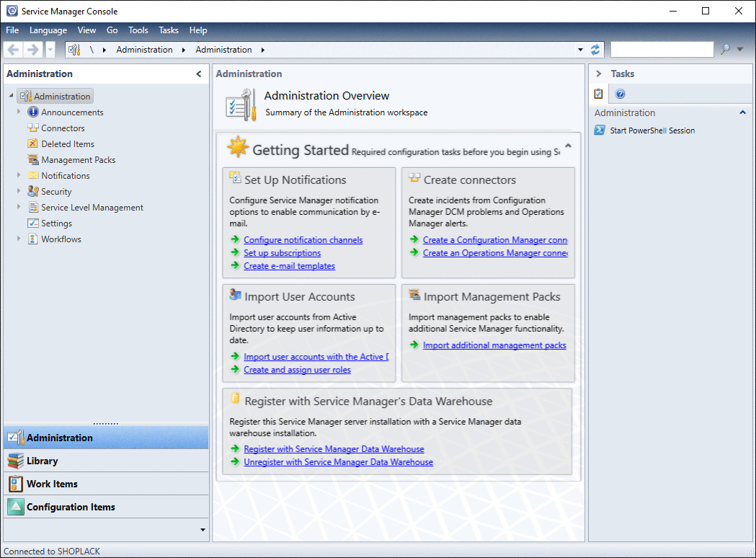
Task: Expand the Workflows tree node
Action: [19, 239]
